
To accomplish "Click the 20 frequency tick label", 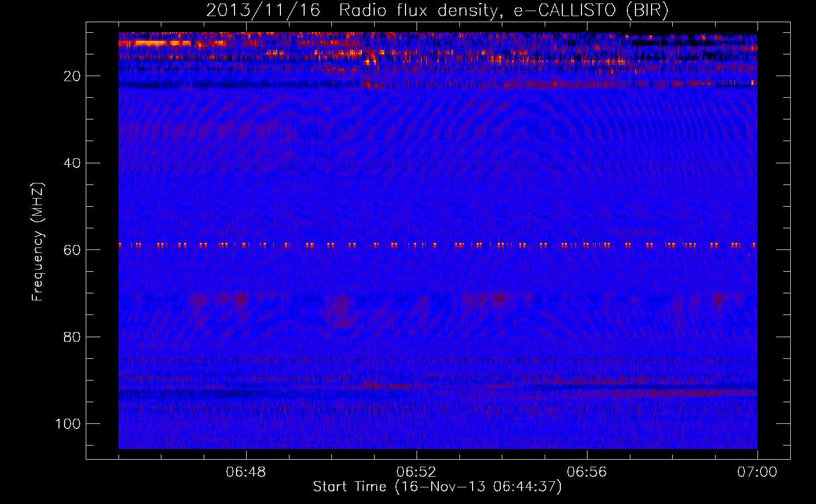I will click(x=73, y=76).
